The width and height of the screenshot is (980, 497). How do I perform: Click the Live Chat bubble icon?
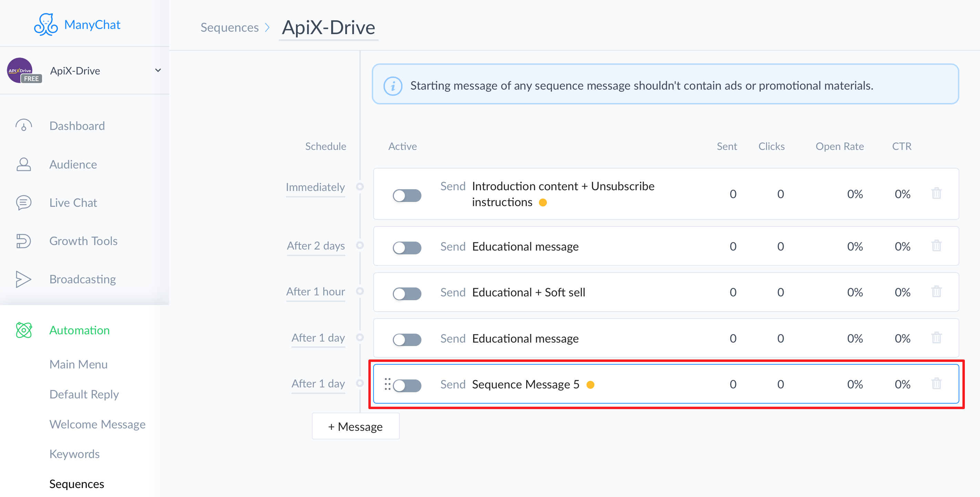(x=23, y=203)
